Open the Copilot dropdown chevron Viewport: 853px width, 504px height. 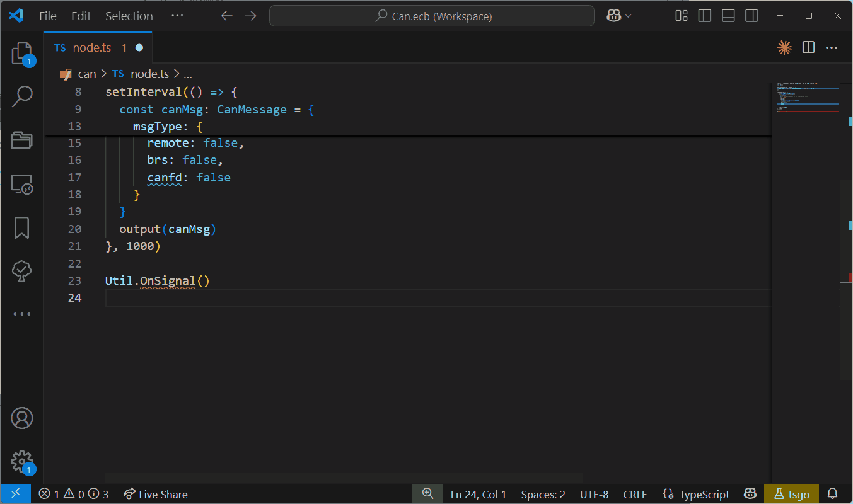(x=628, y=16)
